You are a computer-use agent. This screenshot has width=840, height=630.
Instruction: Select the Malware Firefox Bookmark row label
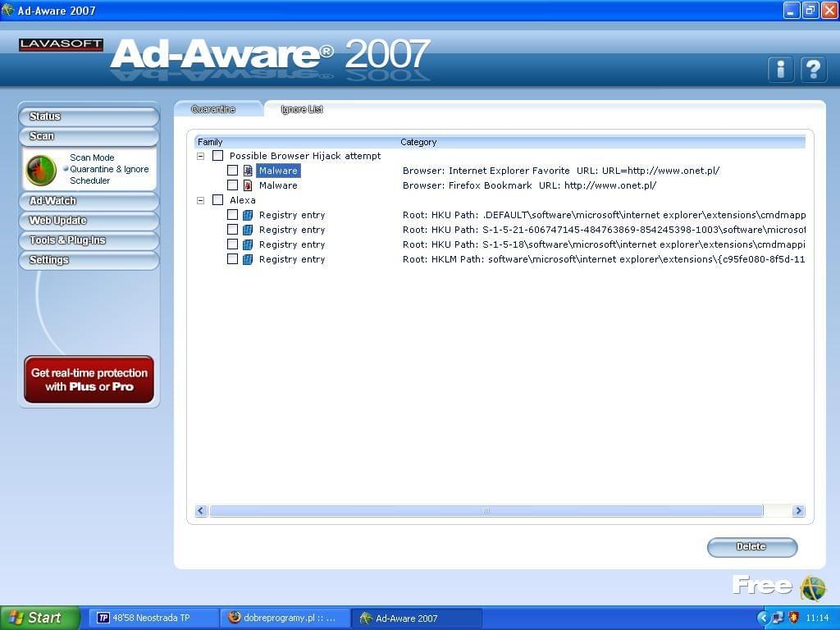[x=278, y=185]
